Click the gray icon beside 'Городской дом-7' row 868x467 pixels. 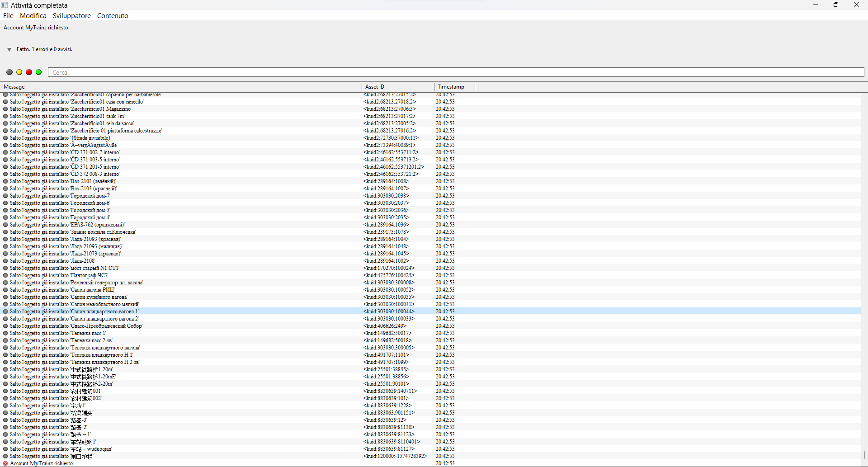tap(5, 196)
